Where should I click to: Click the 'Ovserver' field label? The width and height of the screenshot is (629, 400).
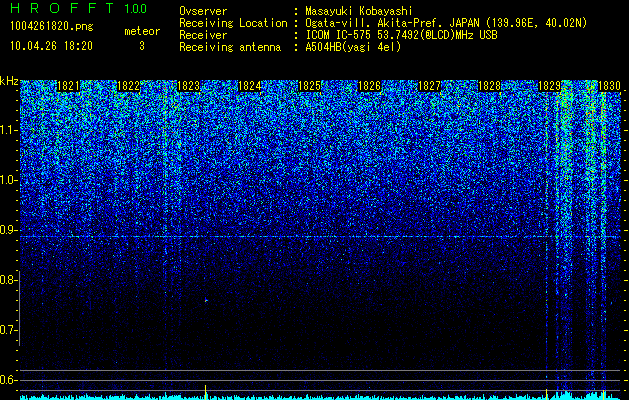[203, 11]
